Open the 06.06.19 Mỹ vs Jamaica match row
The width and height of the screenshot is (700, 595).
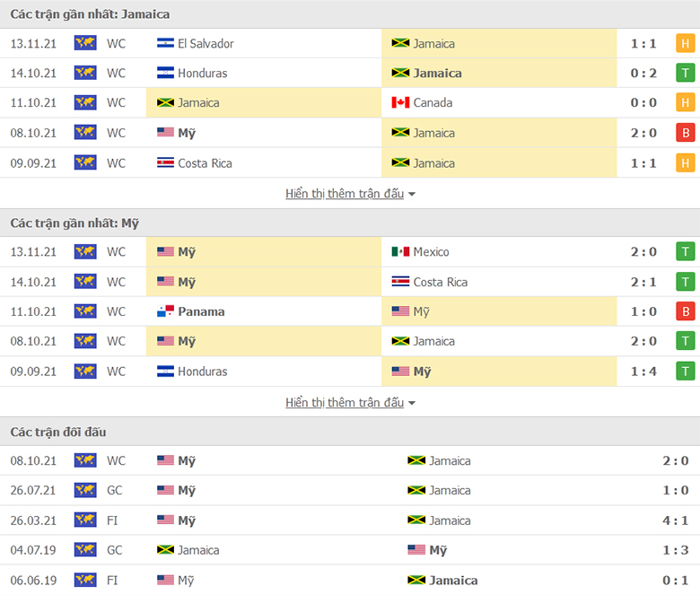[x=350, y=581]
